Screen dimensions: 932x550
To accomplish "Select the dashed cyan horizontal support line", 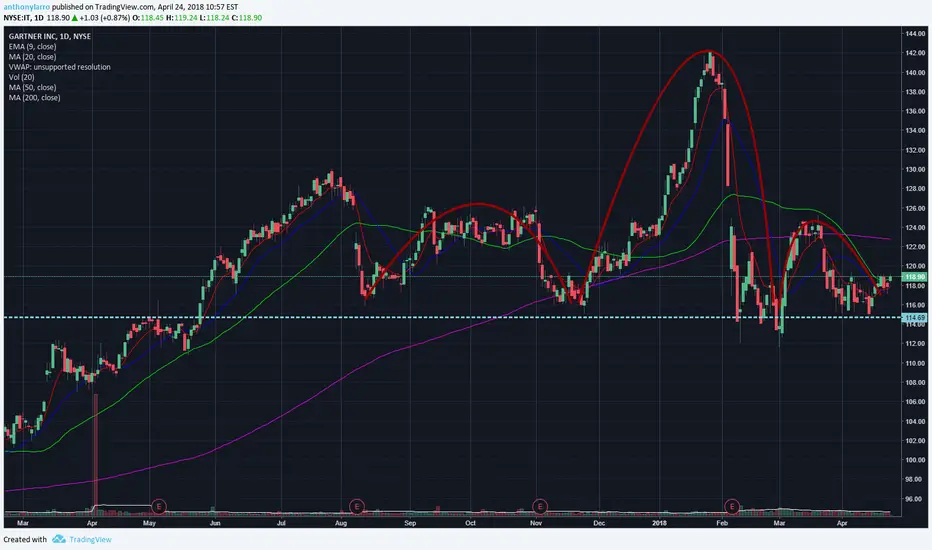I will (x=452, y=318).
